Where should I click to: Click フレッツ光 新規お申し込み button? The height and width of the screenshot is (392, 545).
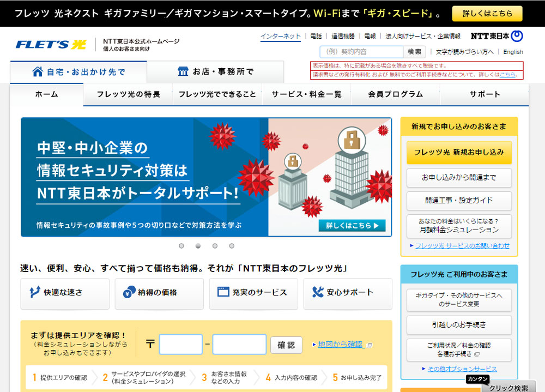(x=459, y=152)
